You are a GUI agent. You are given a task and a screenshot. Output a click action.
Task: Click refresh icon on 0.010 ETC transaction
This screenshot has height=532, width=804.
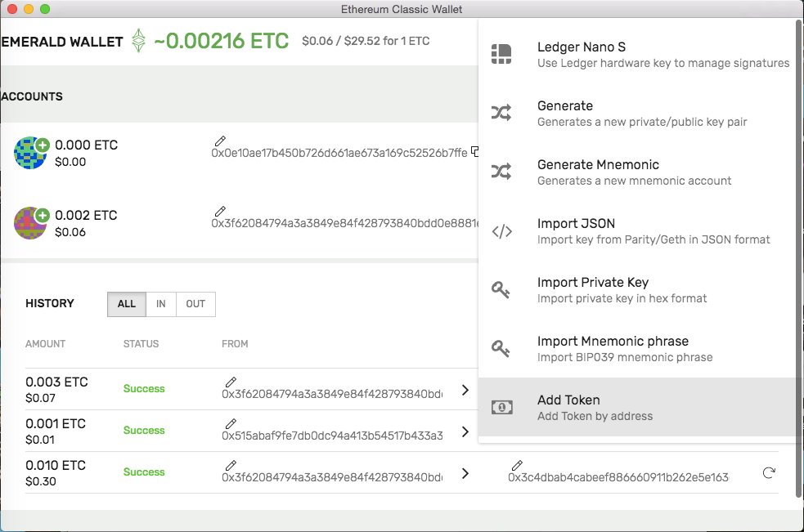click(769, 472)
